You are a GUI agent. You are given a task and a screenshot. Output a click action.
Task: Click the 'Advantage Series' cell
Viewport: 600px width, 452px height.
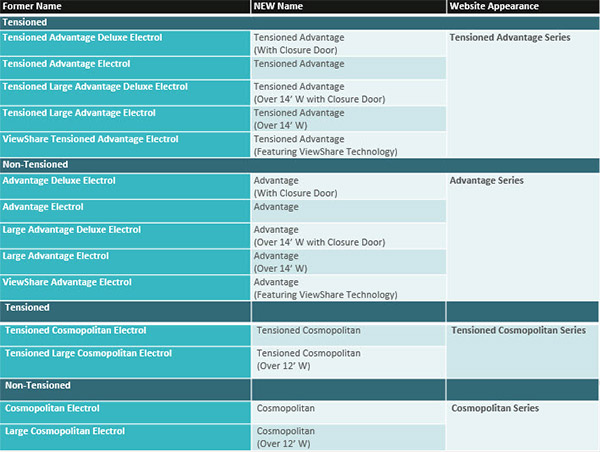[523, 237]
